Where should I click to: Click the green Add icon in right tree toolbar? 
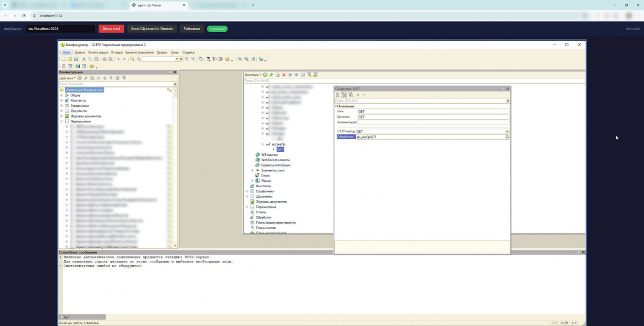point(265,75)
